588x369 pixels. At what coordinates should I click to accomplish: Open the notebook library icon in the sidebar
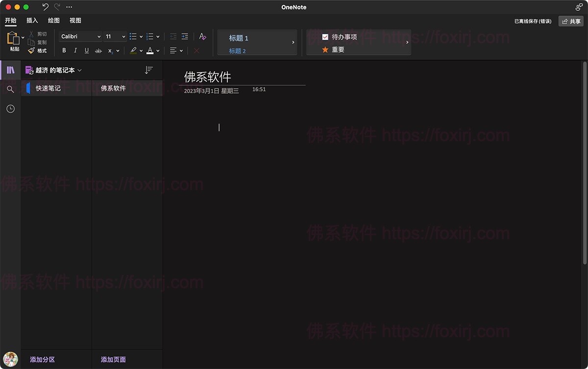[10, 70]
